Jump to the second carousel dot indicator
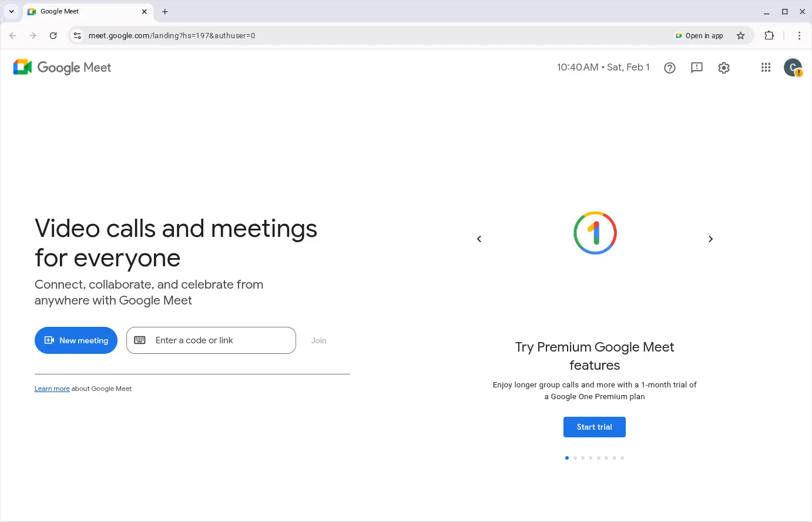The width and height of the screenshot is (812, 522). [575, 458]
